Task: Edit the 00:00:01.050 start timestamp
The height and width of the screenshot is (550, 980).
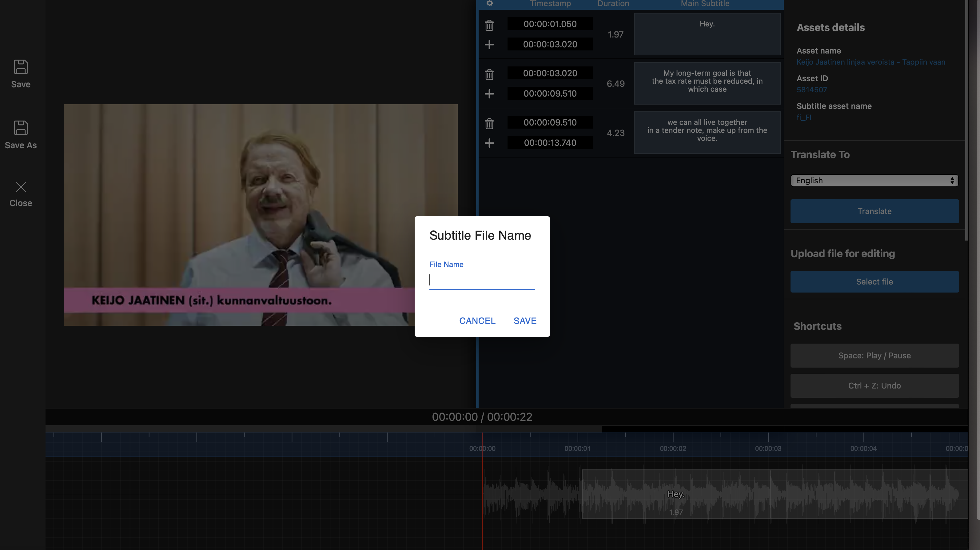Action: [x=550, y=24]
